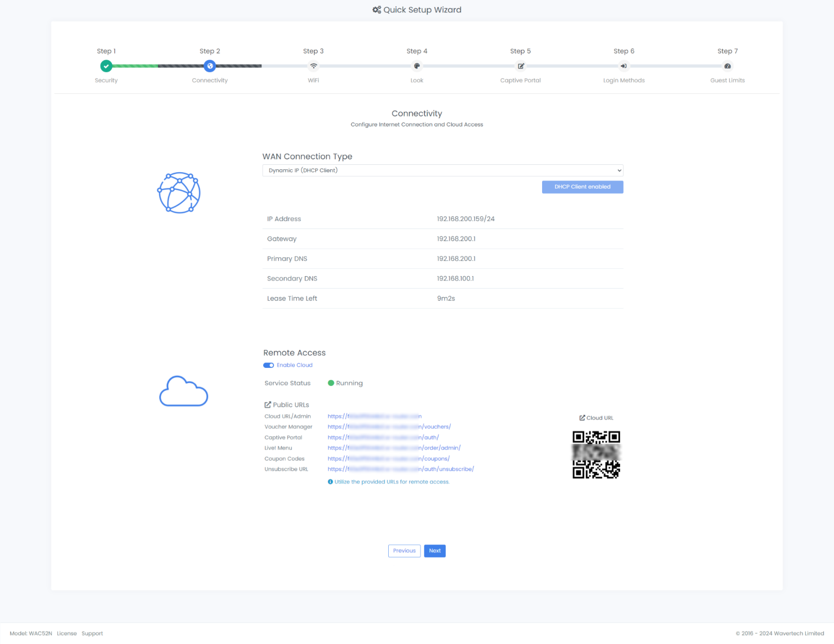The height and width of the screenshot is (644, 834).
Task: Jump to the WiFi step icon
Action: 313,66
